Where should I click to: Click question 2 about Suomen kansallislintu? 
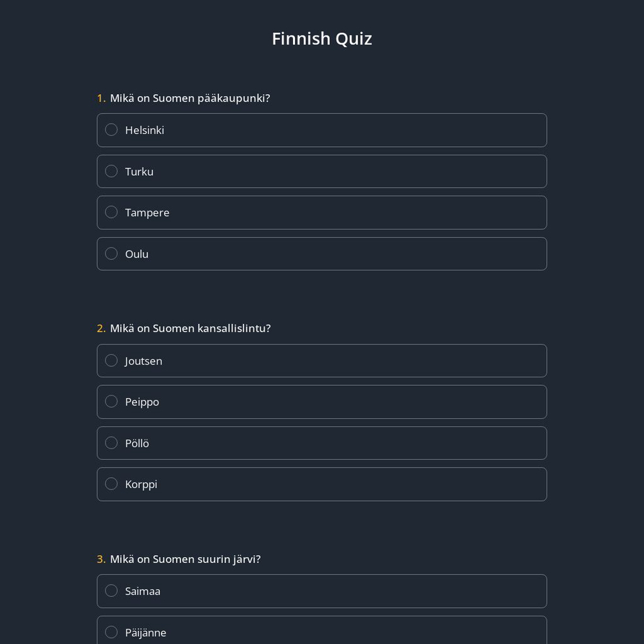[x=184, y=328]
